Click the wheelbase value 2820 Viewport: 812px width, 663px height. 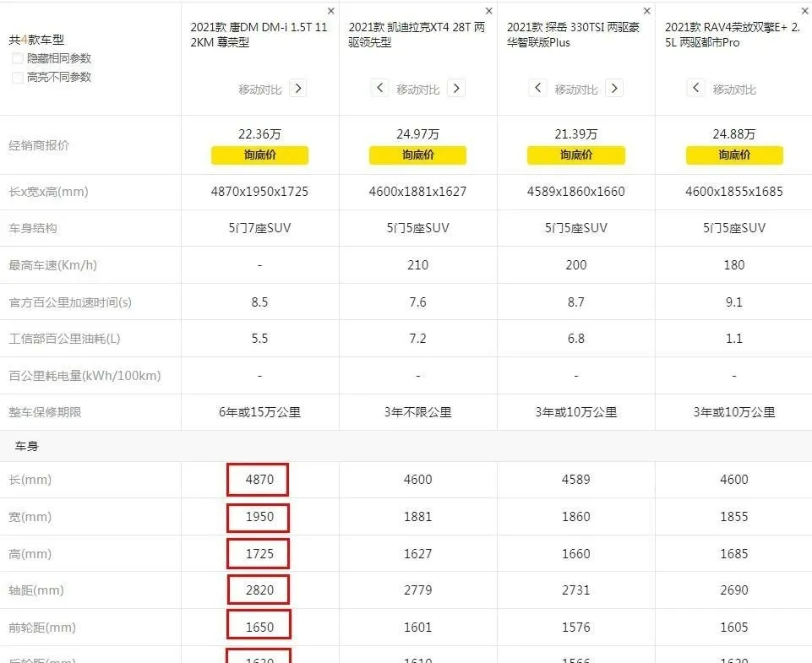259,590
